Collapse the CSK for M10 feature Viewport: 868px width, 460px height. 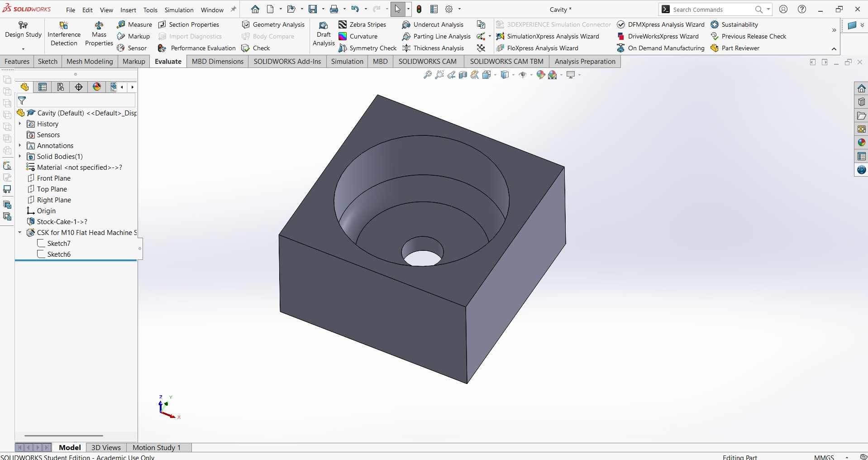tap(19, 232)
